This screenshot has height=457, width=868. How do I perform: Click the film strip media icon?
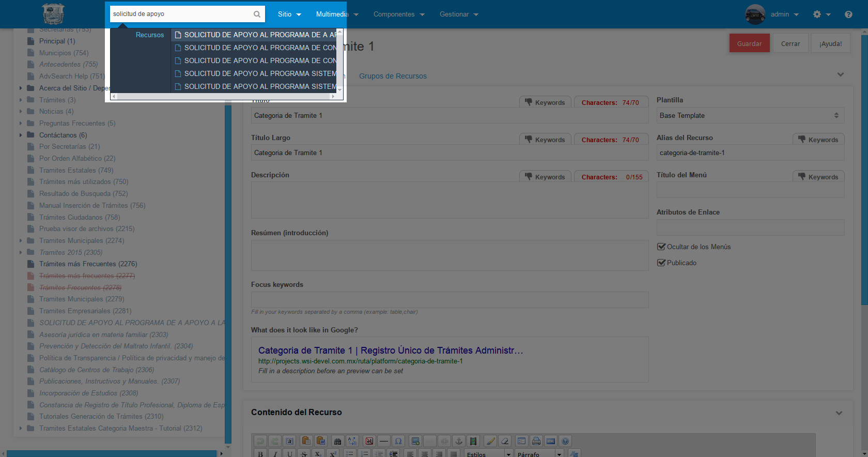(473, 441)
